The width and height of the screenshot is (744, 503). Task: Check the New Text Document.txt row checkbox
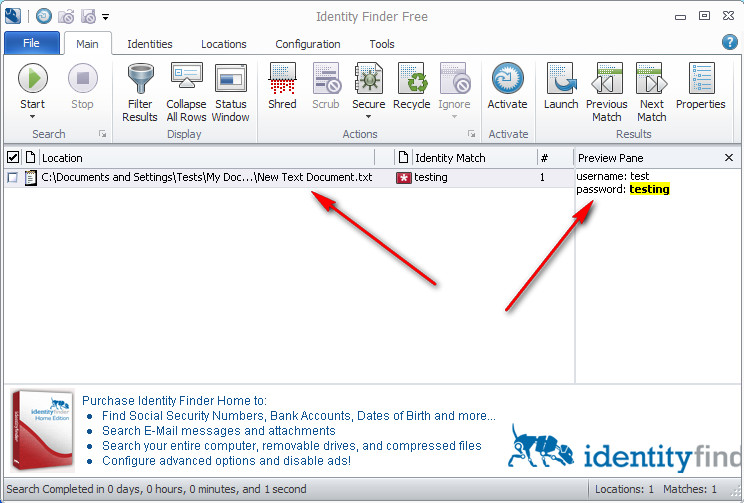13,177
